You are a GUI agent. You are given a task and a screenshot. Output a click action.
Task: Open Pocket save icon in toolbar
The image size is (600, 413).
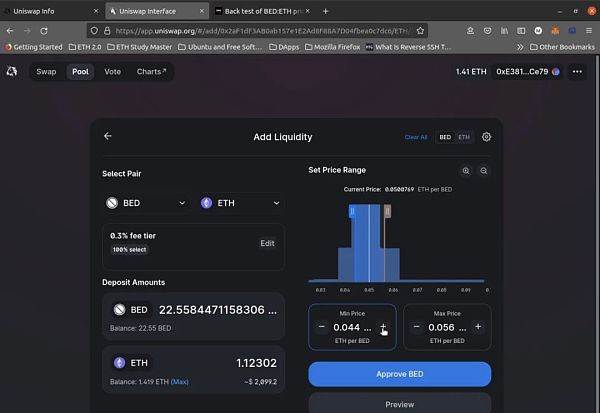tap(488, 31)
